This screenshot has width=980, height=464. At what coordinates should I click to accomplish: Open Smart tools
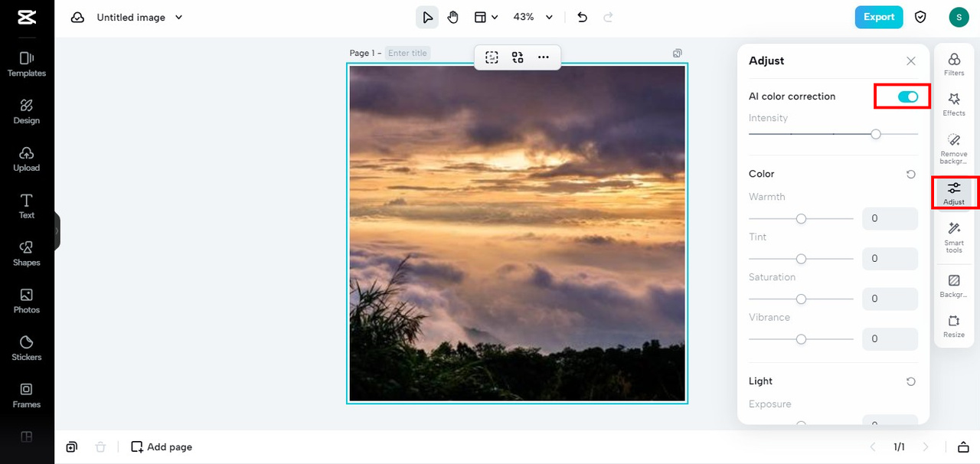coord(954,237)
